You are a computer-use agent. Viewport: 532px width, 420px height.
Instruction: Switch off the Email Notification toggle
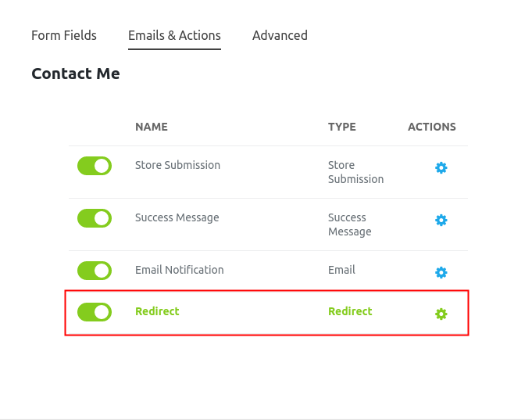[x=95, y=271]
